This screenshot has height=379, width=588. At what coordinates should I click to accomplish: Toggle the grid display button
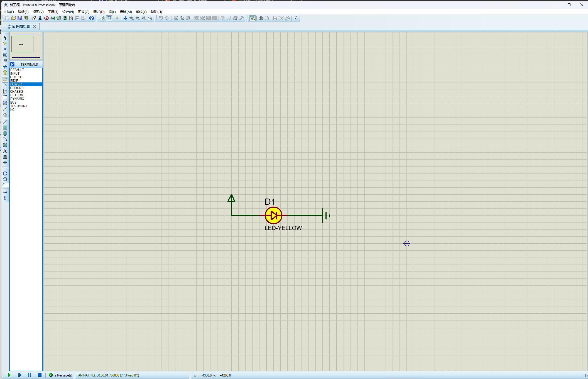point(109,18)
